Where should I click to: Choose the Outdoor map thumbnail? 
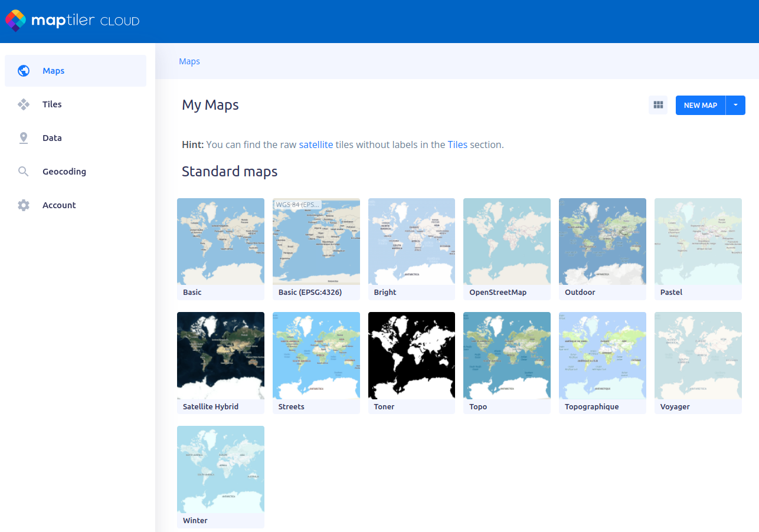point(603,242)
